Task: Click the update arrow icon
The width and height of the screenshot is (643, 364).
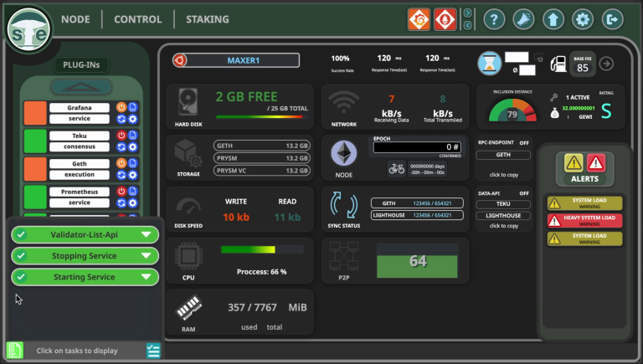Action: (x=553, y=19)
